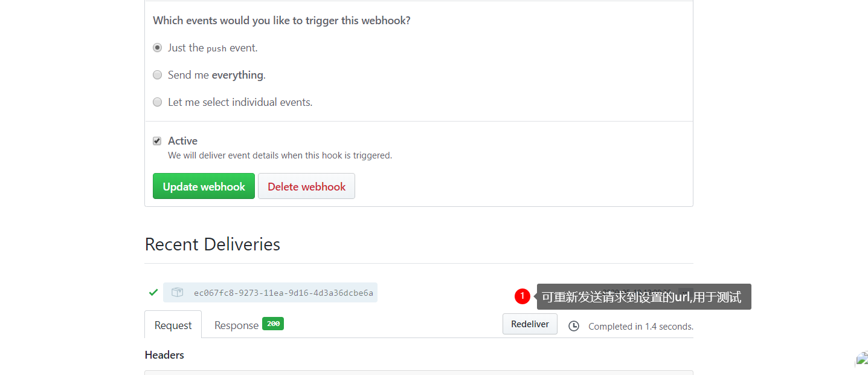The height and width of the screenshot is (375, 868).
Task: Click the Recent Deliveries heading
Action: (x=213, y=244)
